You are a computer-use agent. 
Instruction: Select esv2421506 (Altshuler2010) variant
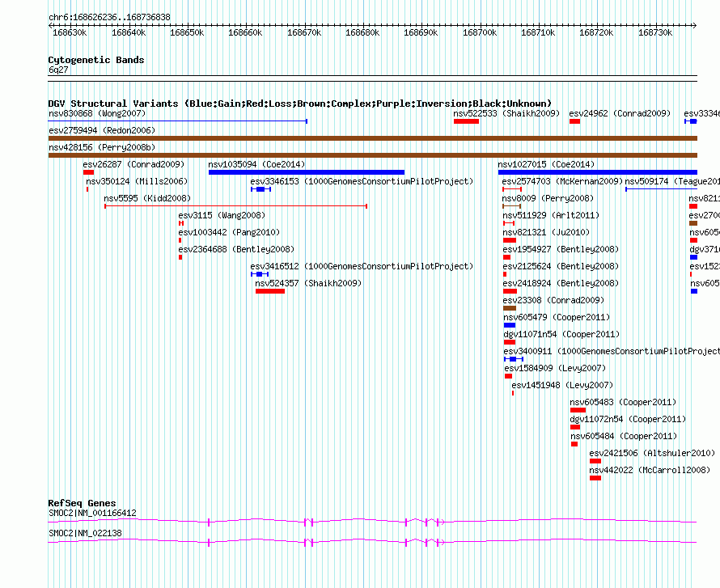click(x=652, y=453)
